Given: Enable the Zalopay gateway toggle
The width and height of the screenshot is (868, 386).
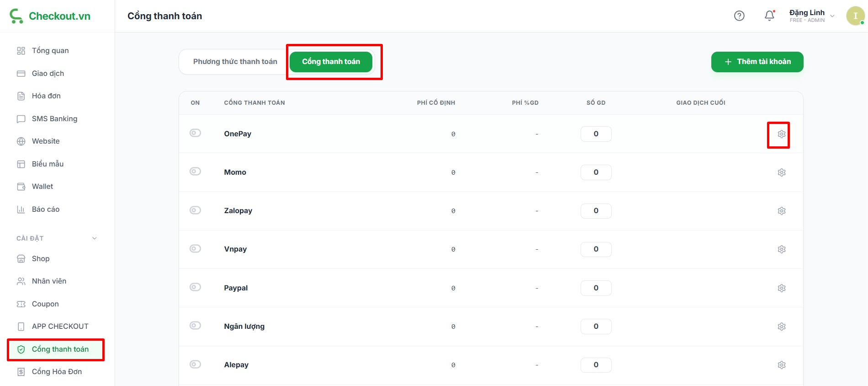Looking at the screenshot, I should (x=195, y=210).
